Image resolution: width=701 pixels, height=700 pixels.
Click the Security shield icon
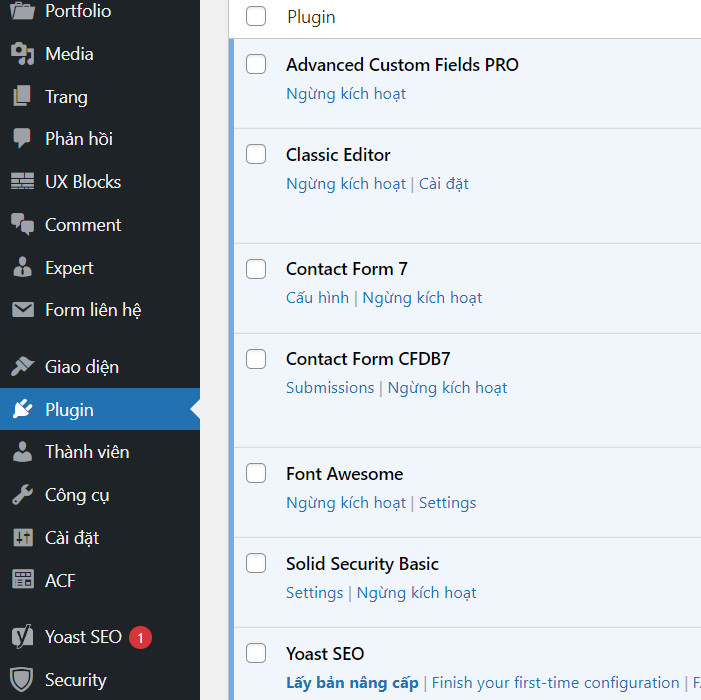pyautogui.click(x=22, y=679)
